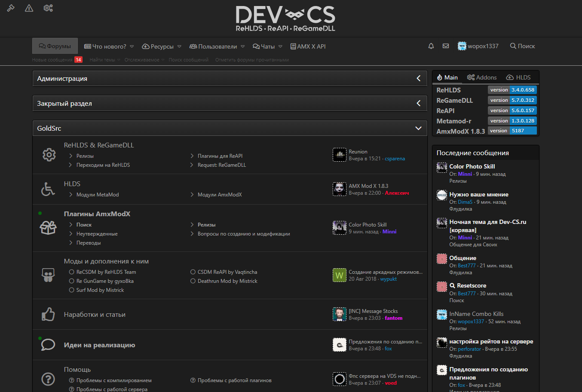Click the question mark Помощь icon

pos(48,379)
